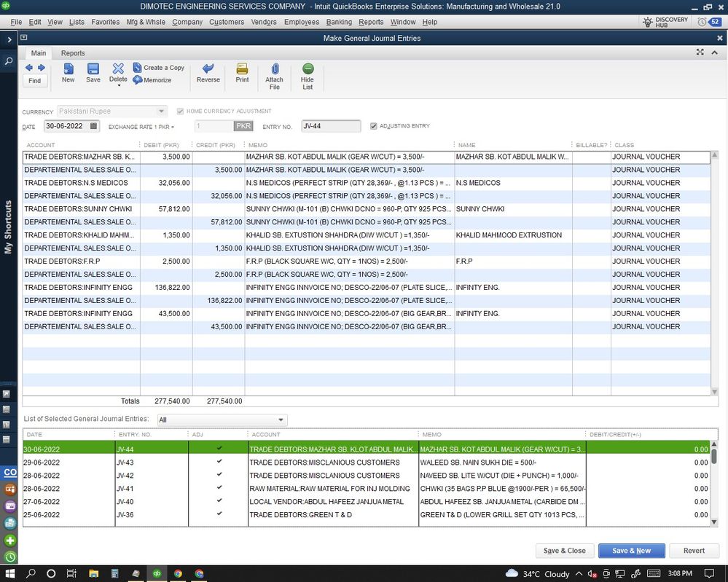
Task: Uncheck the Adjusting Entry checkbox
Action: (374, 126)
